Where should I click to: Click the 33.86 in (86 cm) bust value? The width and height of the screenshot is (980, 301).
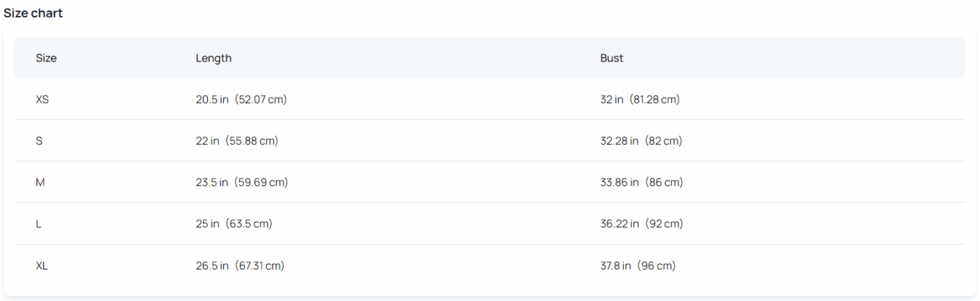(x=642, y=182)
